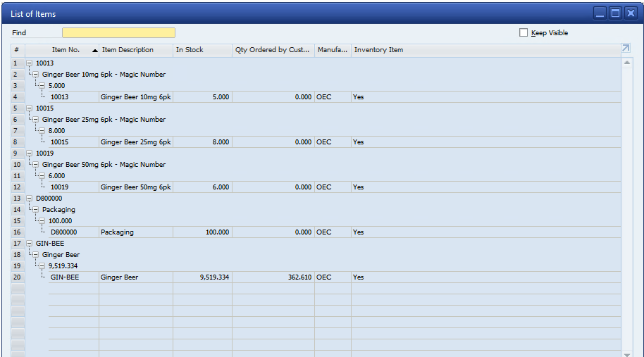Collapse the 9,519.334 stock node
This screenshot has width=644, height=357.
pos(42,266)
